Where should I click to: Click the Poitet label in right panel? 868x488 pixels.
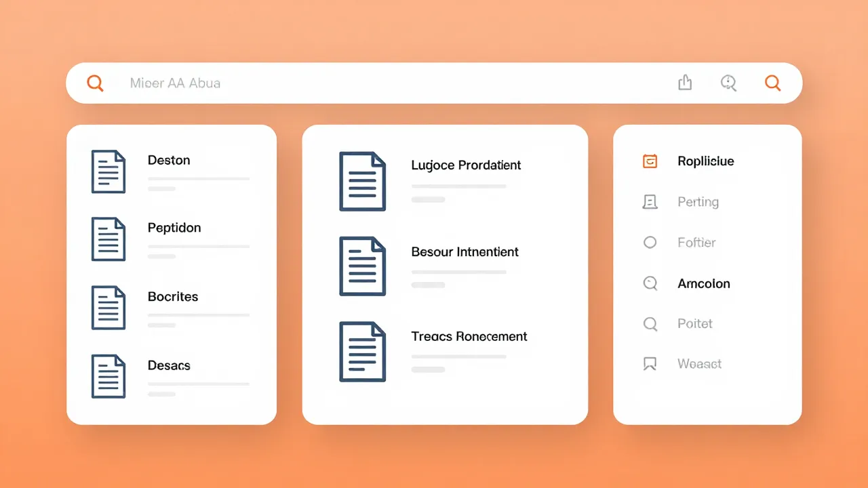[x=695, y=324]
